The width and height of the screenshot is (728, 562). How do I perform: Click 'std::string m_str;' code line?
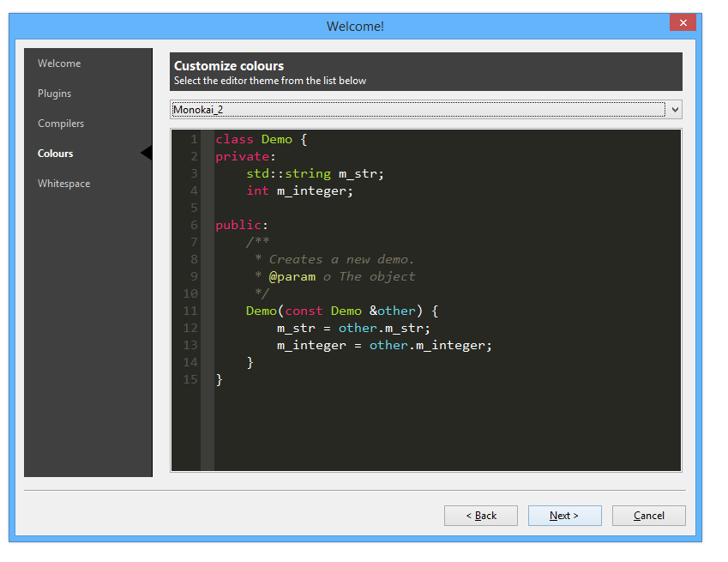(315, 173)
